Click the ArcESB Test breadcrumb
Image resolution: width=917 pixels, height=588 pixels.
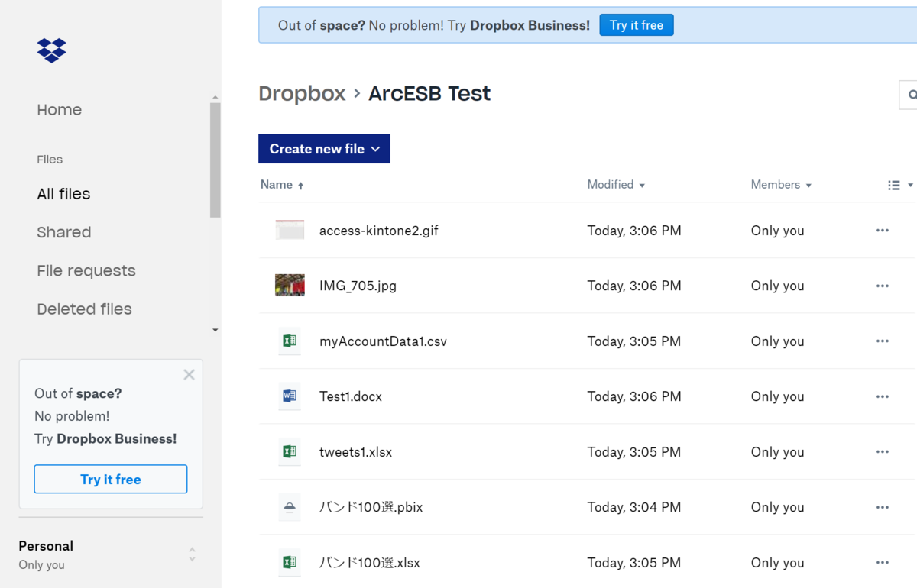[429, 94]
